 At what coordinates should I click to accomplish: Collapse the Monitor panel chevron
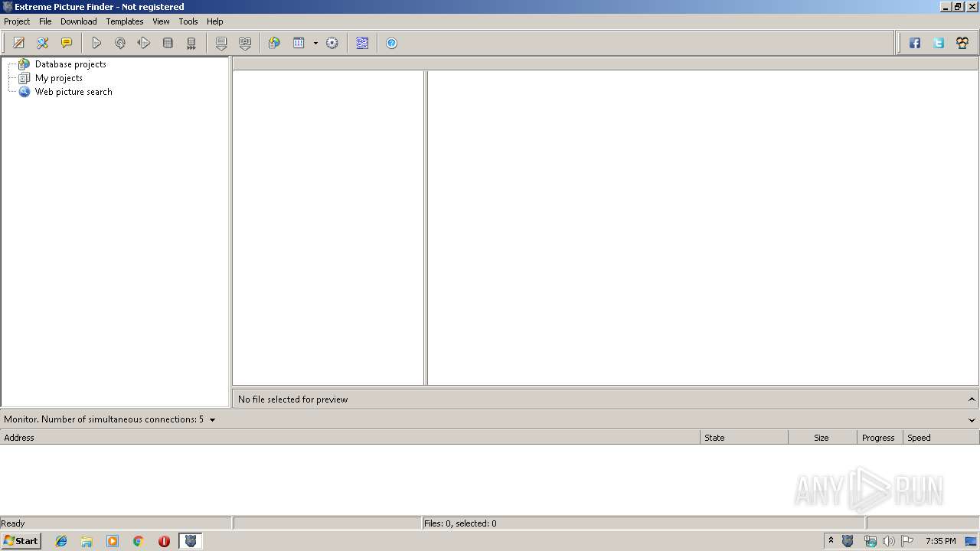coord(972,419)
